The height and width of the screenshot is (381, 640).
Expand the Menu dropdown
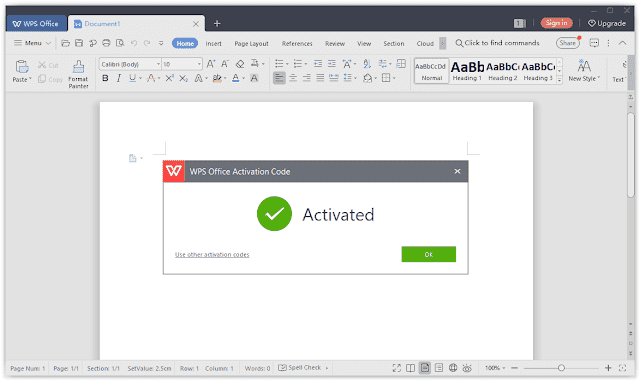(32, 43)
